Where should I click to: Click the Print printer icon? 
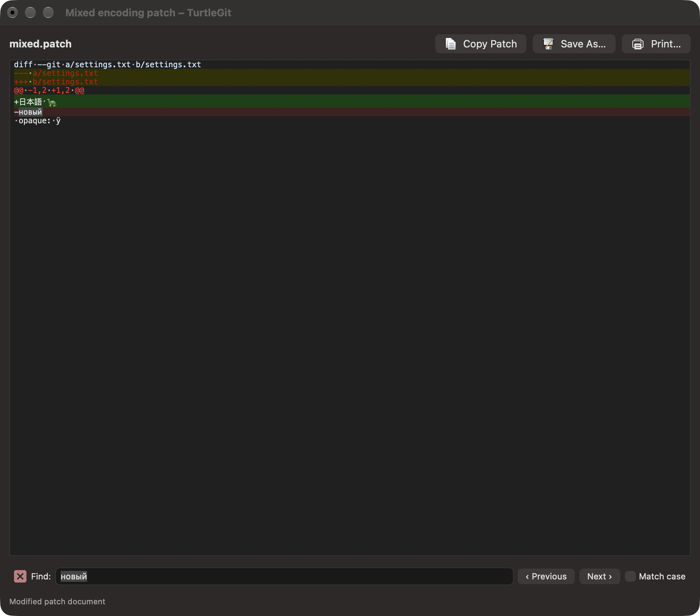click(638, 44)
